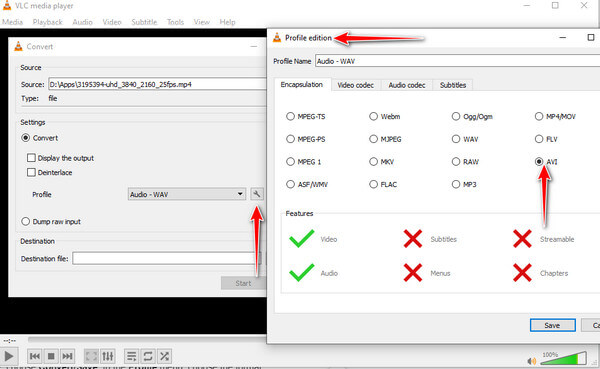
Task: Enable Display the output checkbox
Action: (31, 158)
